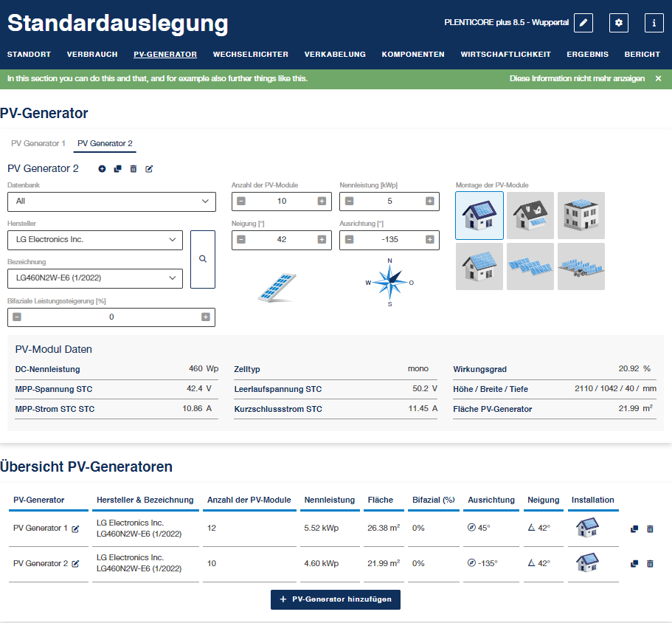Click the Nennleistung value 5 field
Viewport: 672px width, 623px height.
pyautogui.click(x=389, y=201)
